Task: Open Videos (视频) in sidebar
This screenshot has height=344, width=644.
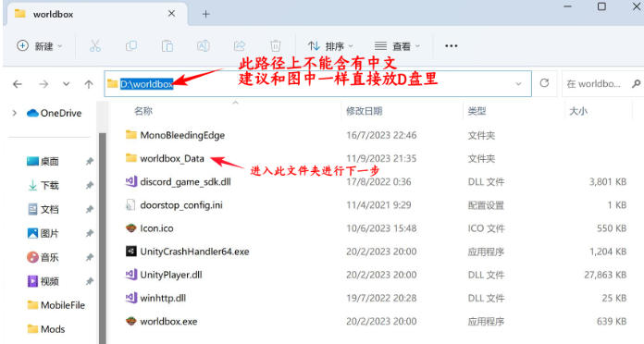Action: coord(43,281)
